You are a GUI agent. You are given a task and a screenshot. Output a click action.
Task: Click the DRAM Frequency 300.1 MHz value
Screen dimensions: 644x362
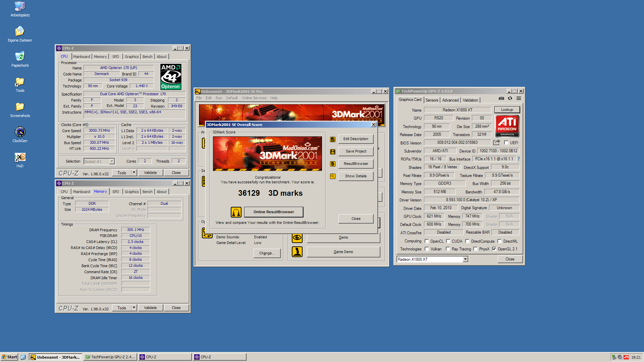(x=136, y=230)
